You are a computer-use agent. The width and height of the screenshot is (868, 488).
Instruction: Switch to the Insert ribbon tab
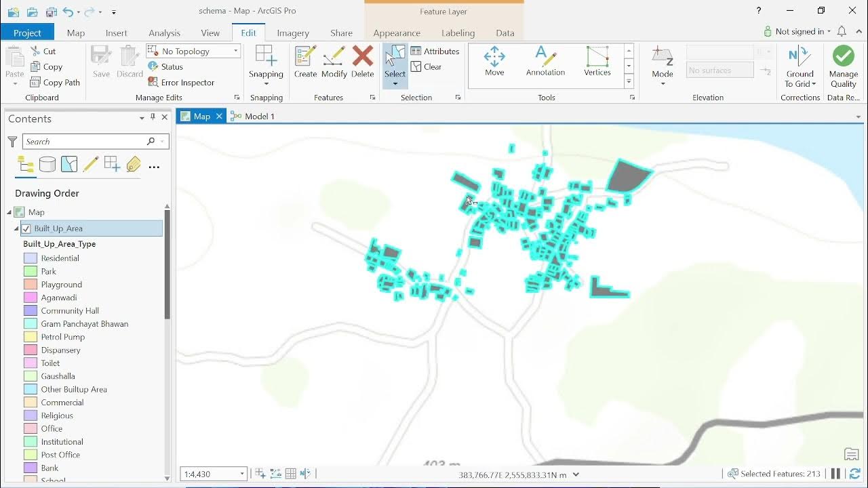pyautogui.click(x=116, y=33)
